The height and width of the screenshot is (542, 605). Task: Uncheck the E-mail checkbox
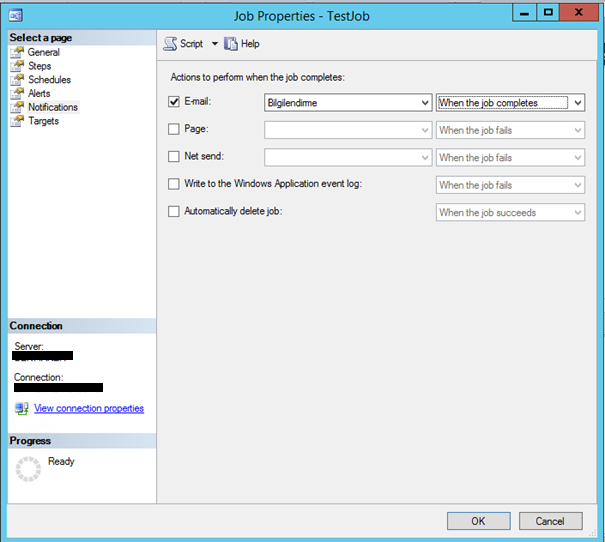coord(174,102)
